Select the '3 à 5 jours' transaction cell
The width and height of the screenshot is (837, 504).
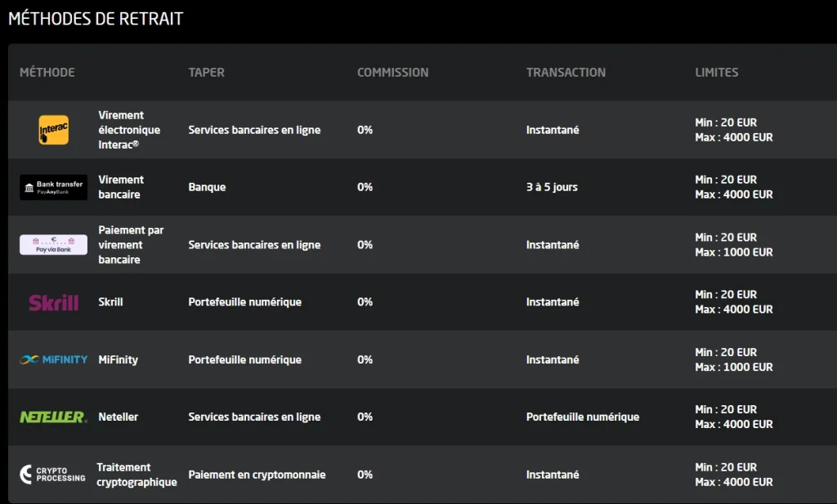click(552, 187)
